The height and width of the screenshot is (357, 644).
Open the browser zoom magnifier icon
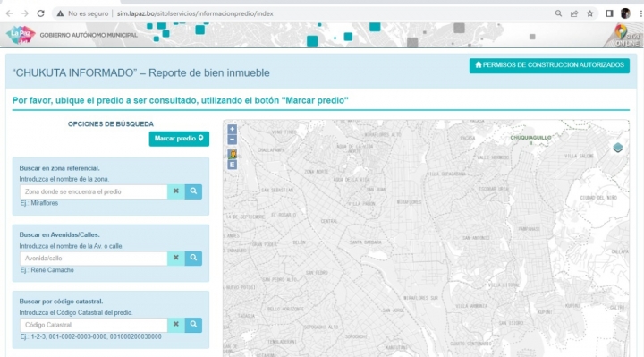(x=558, y=13)
